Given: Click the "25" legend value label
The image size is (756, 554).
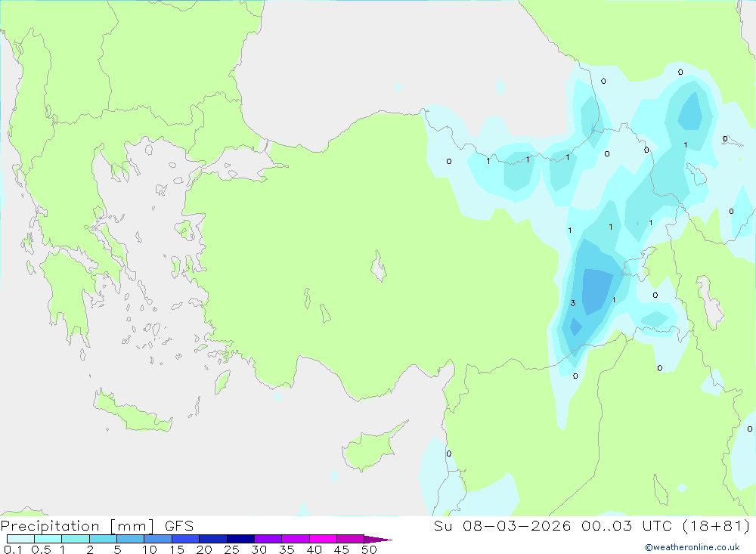Looking at the screenshot, I should tap(231, 549).
